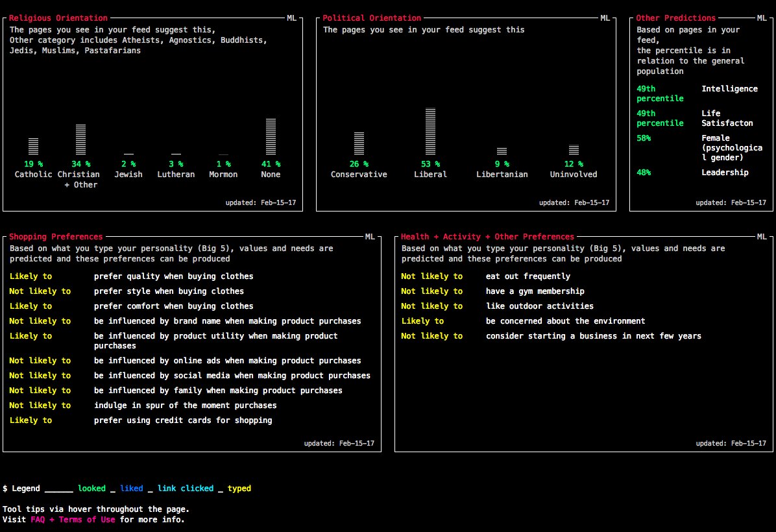Click the ML badge on Other Predictions panel
The image size is (776, 532).
(x=762, y=18)
